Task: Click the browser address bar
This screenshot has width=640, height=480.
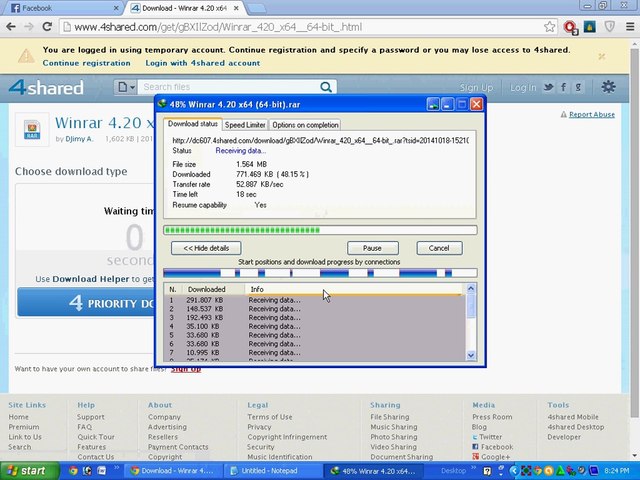Action: tap(302, 27)
